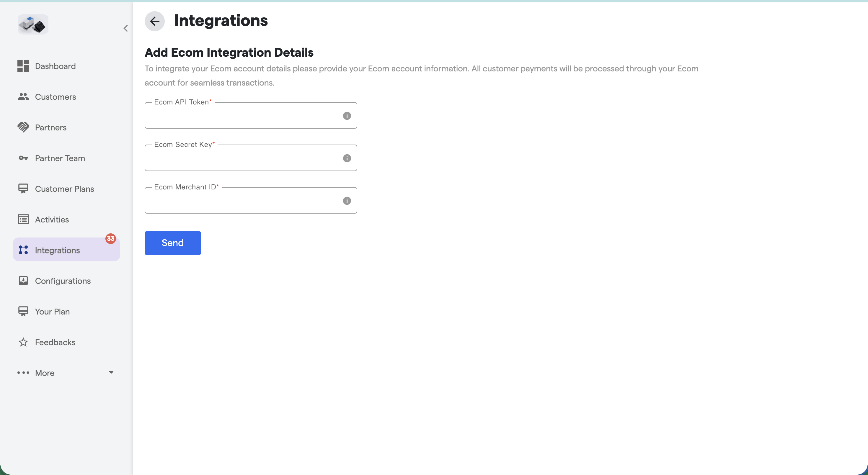Viewport: 868px width, 475px height.
Task: Collapse the sidebar with the chevron
Action: [126, 28]
